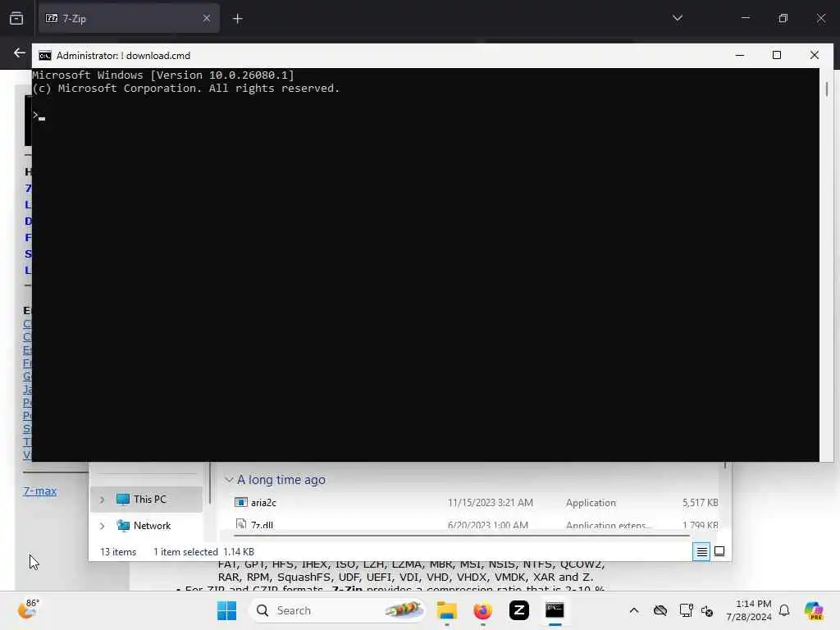Switch to Command Prompt taskbar icon
840x630 pixels.
555,610
